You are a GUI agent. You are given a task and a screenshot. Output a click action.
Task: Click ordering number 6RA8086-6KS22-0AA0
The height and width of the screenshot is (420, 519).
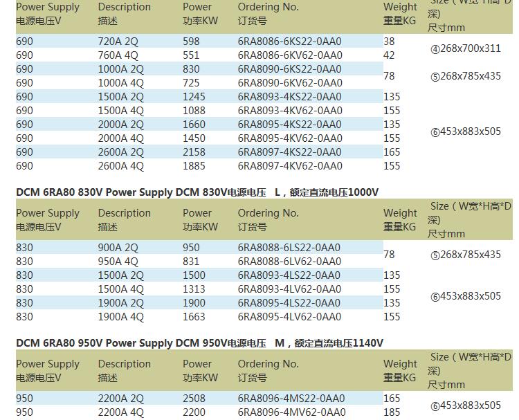[289, 42]
